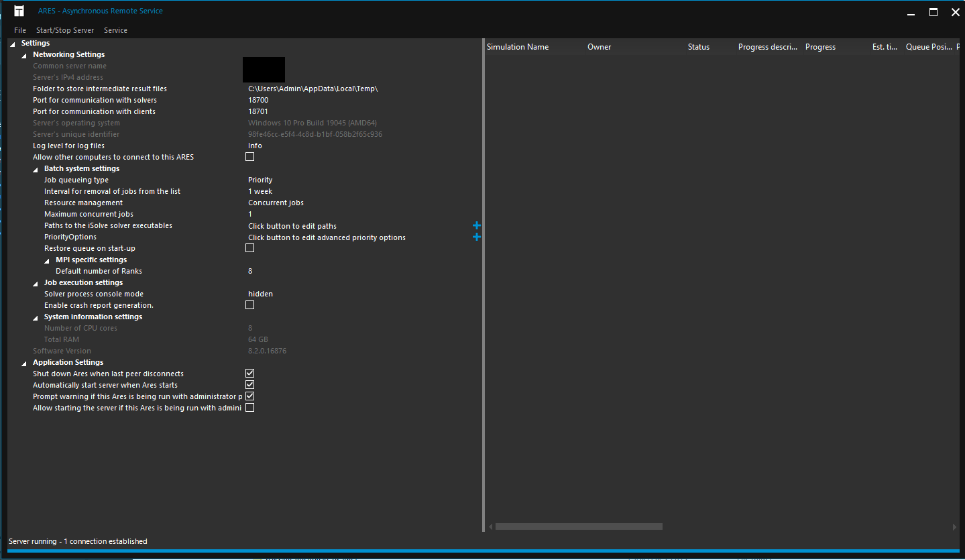Select 'Maximum concurrent jobs' label

pyautogui.click(x=89, y=214)
